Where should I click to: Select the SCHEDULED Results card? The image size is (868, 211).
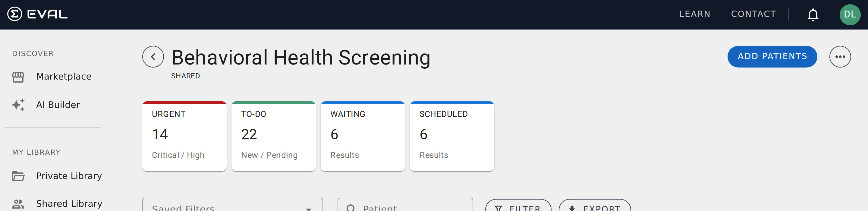(451, 136)
